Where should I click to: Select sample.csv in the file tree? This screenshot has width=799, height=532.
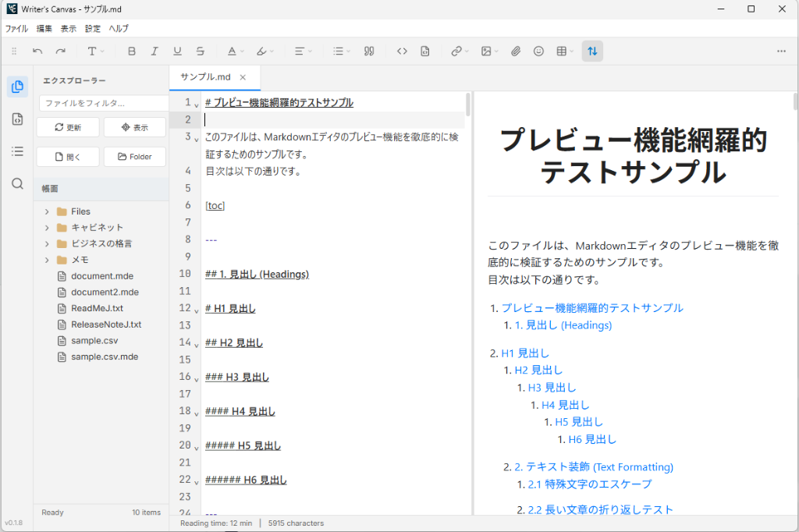pos(94,340)
